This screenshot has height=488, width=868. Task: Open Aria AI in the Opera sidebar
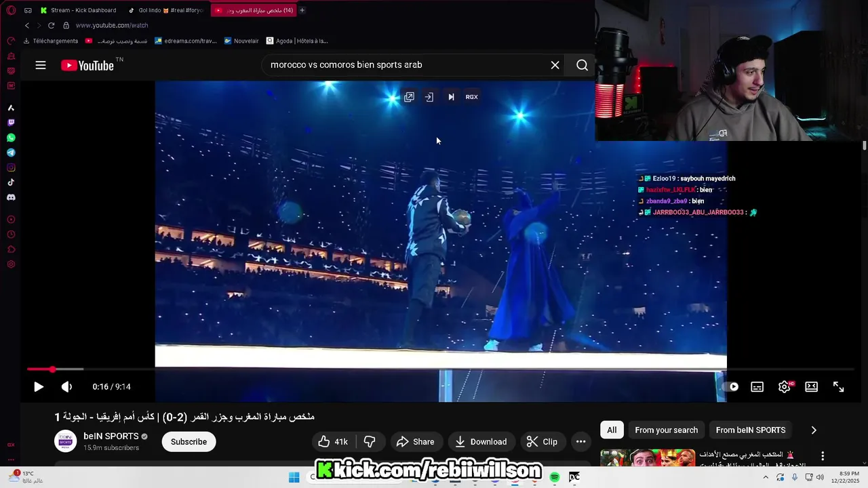(11, 108)
